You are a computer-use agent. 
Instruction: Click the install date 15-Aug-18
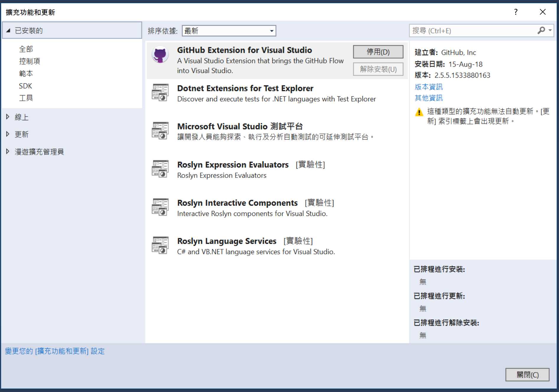click(465, 64)
